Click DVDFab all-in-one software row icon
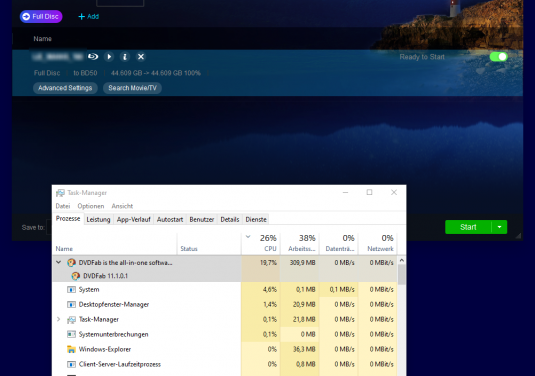The width and height of the screenshot is (535, 376). click(x=71, y=262)
